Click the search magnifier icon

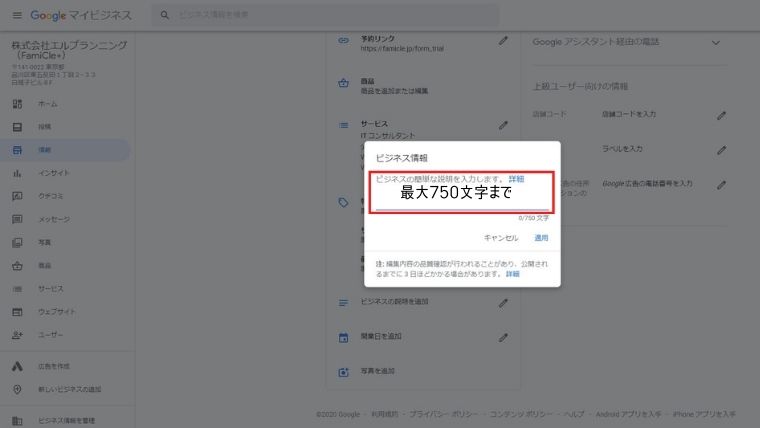click(x=165, y=15)
